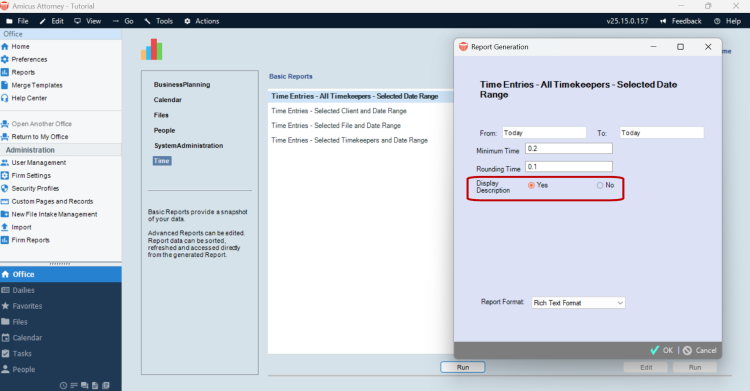Image resolution: width=750 pixels, height=391 pixels.
Task: Open Security Profiles shield icon
Action: tap(5, 189)
